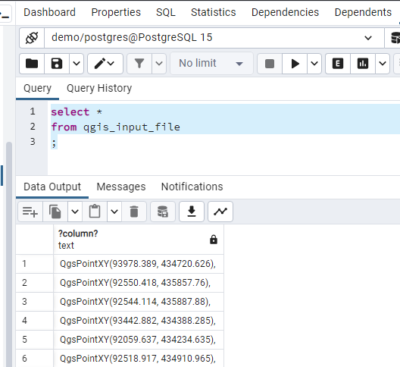Image resolution: width=400 pixels, height=367 pixels.
Task: Click the ?column? text column header
Action: (138, 239)
